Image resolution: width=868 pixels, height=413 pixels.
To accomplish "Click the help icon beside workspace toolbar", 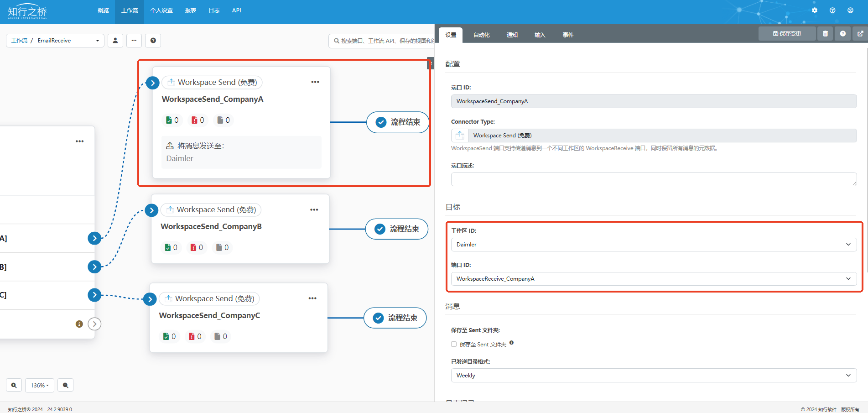I will pyautogui.click(x=153, y=41).
